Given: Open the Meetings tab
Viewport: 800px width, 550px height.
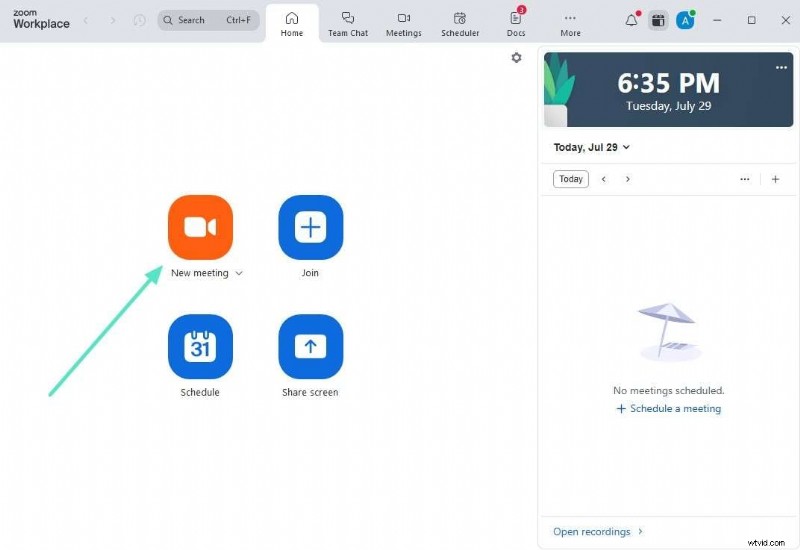Looking at the screenshot, I should point(404,23).
